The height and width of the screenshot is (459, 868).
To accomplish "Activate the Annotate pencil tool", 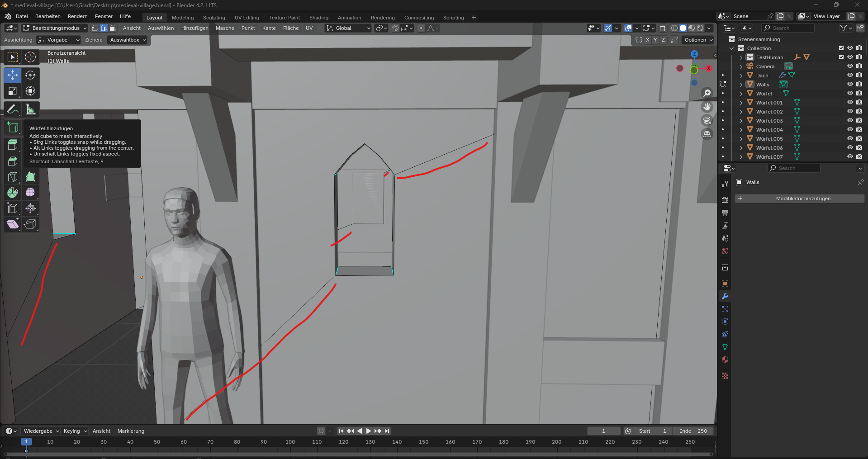I will (13, 109).
